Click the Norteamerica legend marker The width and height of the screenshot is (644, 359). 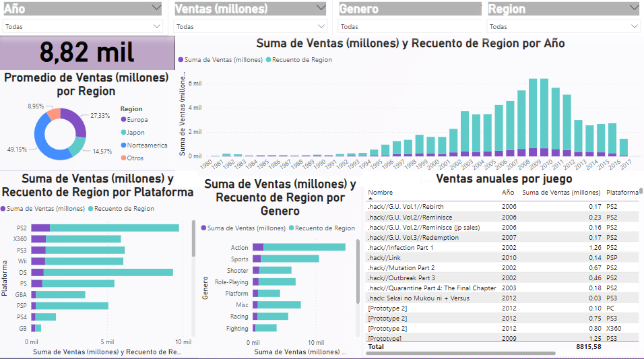(x=124, y=145)
